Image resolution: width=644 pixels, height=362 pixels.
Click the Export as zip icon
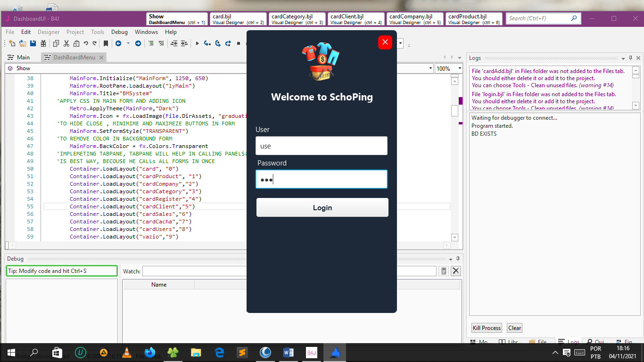[x=43, y=43]
